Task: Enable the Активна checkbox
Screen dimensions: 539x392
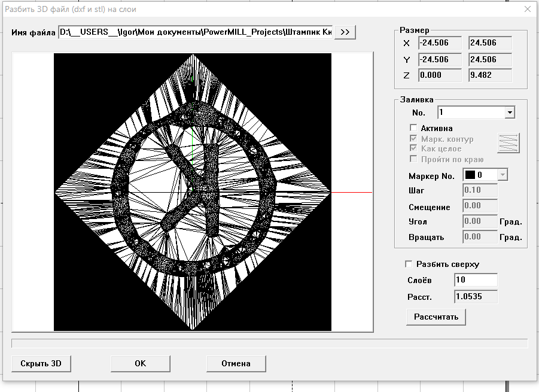Action: click(413, 128)
